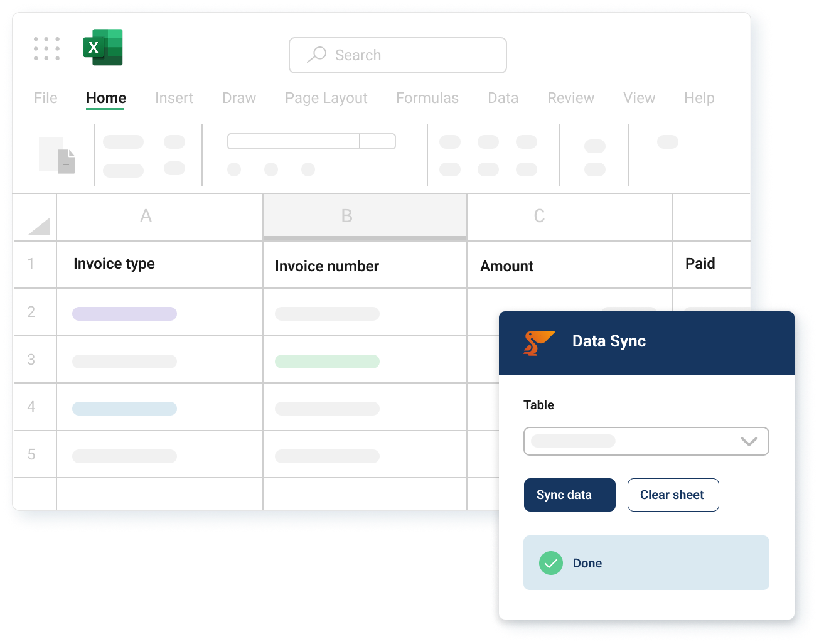Open the File menu
Screen dimensions: 819x644
46,98
